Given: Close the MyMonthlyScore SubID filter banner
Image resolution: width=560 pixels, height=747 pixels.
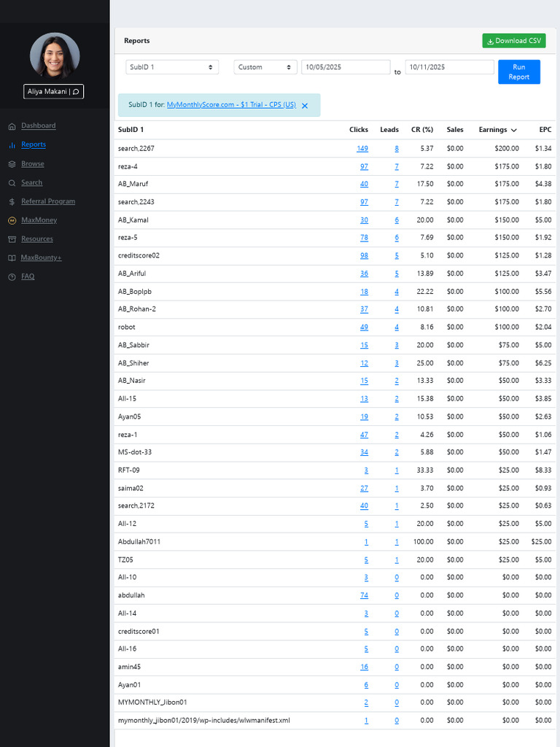Looking at the screenshot, I should point(305,106).
